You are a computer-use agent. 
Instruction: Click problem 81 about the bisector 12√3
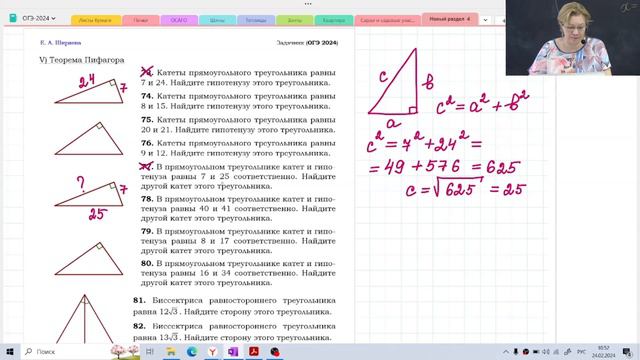(x=234, y=306)
